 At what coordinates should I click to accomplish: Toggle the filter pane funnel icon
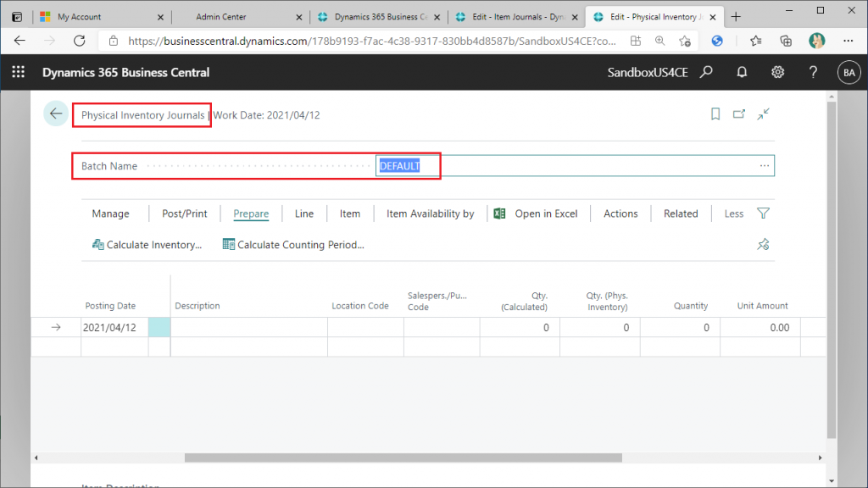764,213
